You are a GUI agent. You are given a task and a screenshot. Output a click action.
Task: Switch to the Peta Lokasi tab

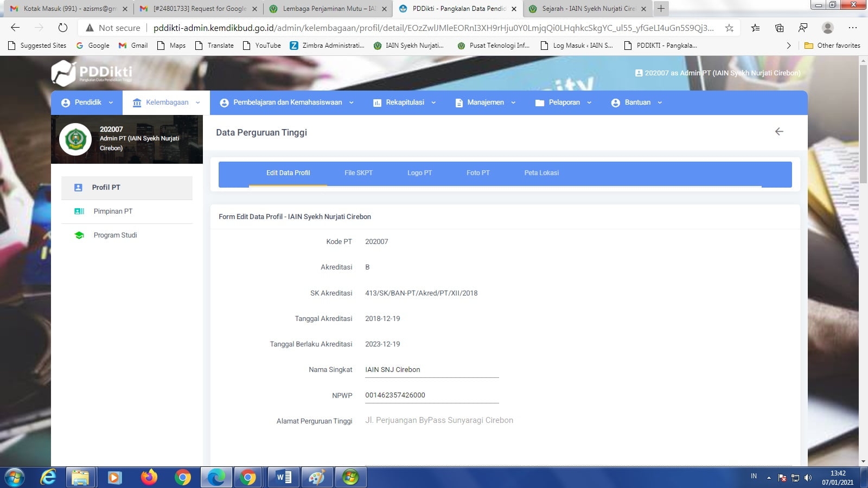541,173
